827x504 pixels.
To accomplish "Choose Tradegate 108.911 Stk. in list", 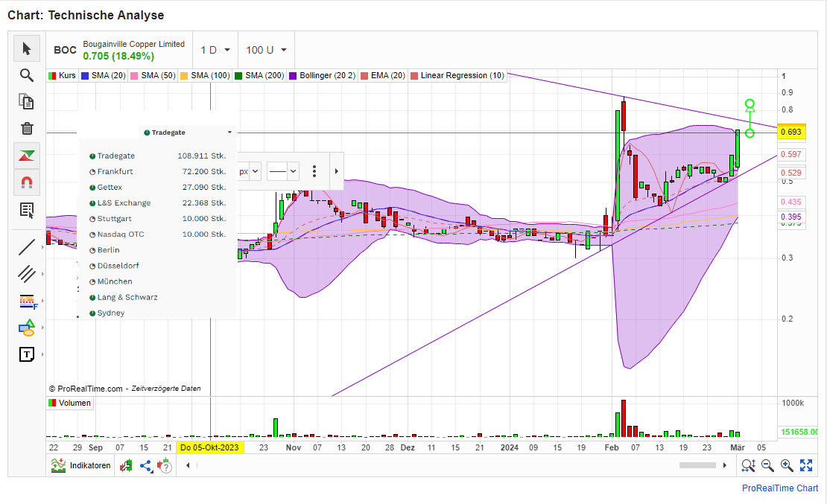I will 157,156.
